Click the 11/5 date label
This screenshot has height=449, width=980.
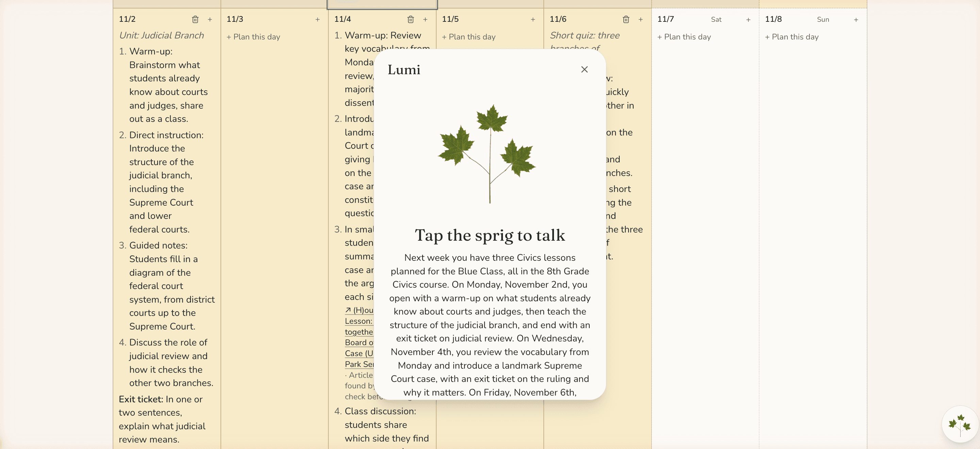[x=450, y=19]
